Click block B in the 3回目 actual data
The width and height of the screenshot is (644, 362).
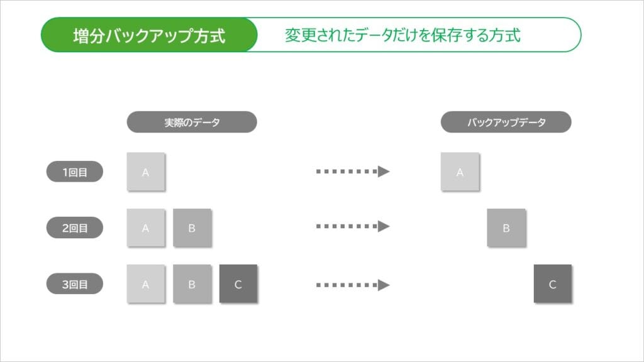point(192,284)
